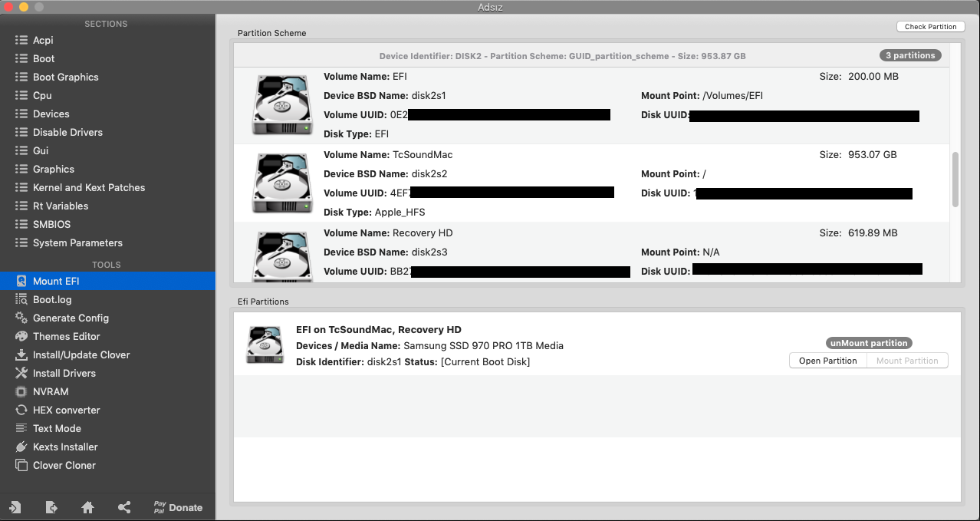Click the import config icon at bottom left

15,507
